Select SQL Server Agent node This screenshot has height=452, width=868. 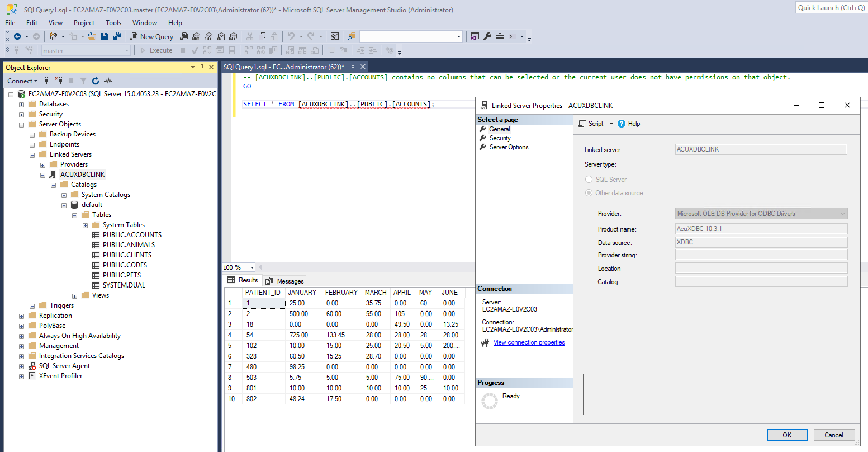pos(64,366)
